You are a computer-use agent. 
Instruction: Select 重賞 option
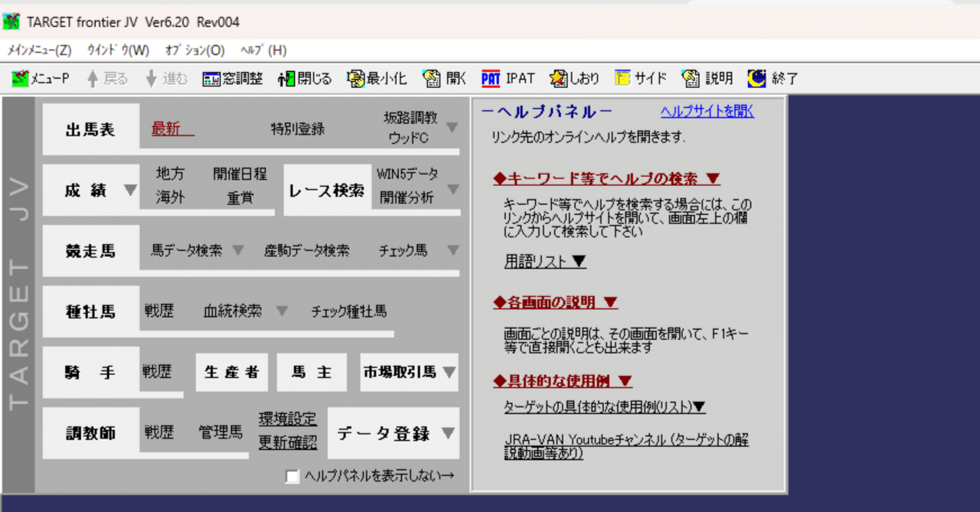tap(240, 197)
